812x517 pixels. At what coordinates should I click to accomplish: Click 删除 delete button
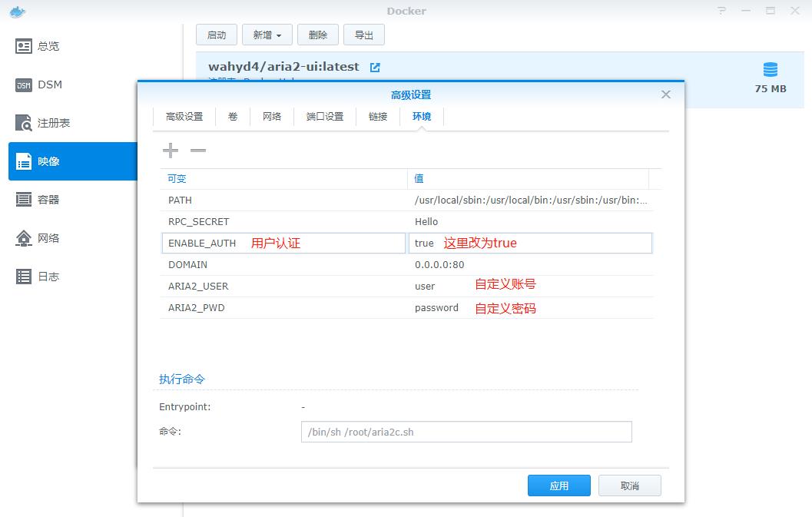point(318,35)
